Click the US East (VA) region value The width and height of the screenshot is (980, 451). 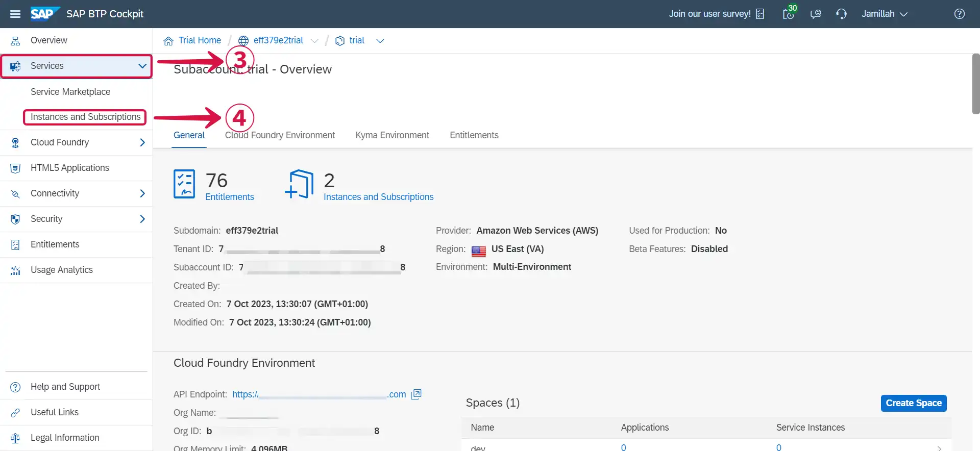(518, 249)
